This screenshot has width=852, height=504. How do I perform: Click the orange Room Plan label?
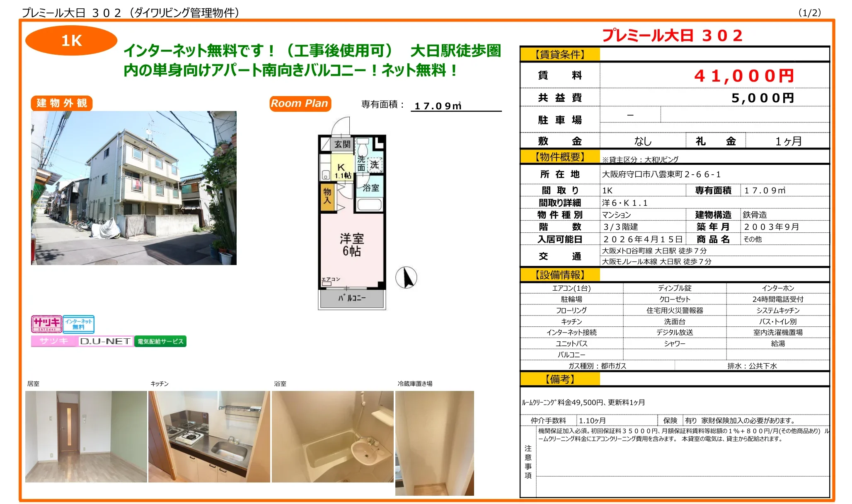point(300,104)
